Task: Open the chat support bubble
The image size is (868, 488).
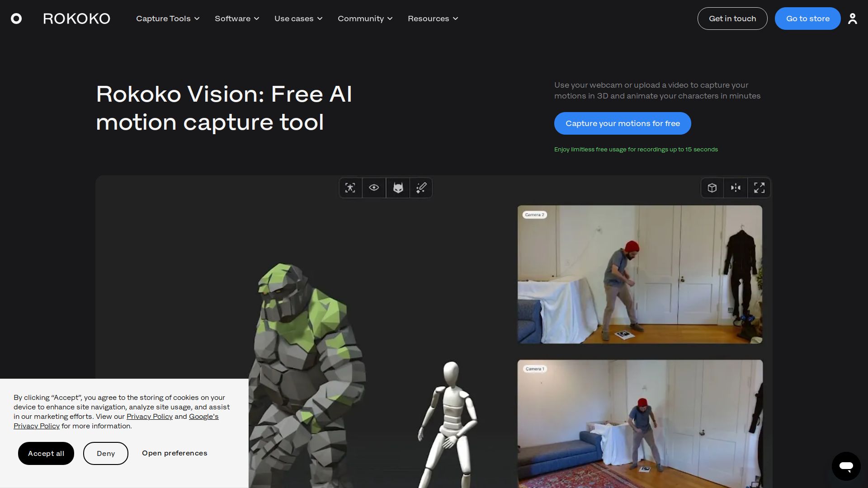Action: click(846, 466)
